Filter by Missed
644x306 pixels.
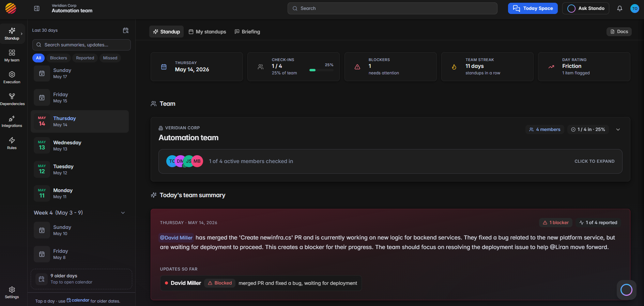pyautogui.click(x=110, y=58)
